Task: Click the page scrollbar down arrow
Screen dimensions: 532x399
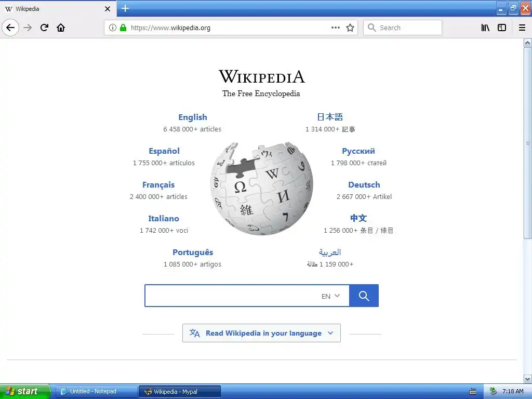Action: point(528,379)
